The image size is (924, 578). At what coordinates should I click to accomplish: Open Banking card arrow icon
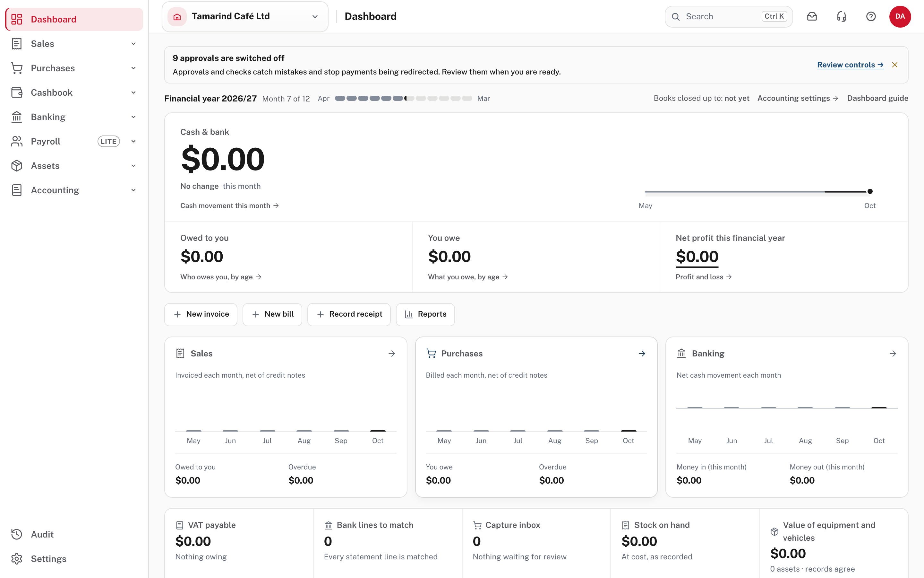tap(893, 354)
